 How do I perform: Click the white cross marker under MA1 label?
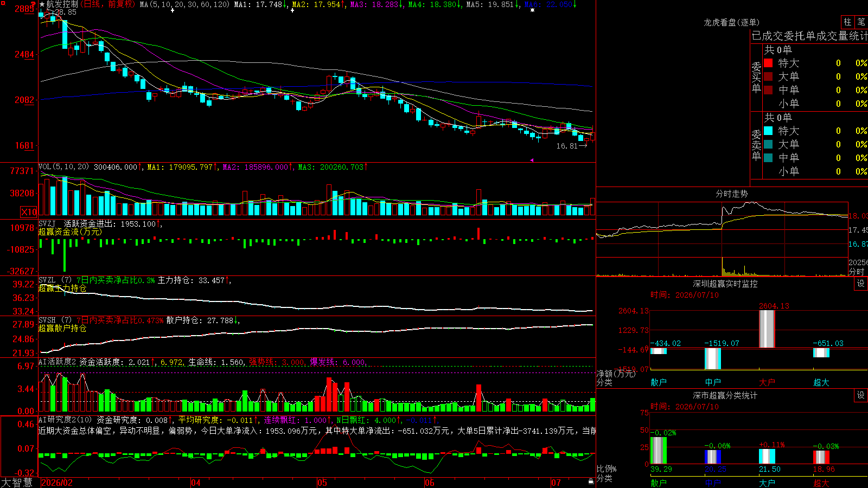pyautogui.click(x=173, y=10)
